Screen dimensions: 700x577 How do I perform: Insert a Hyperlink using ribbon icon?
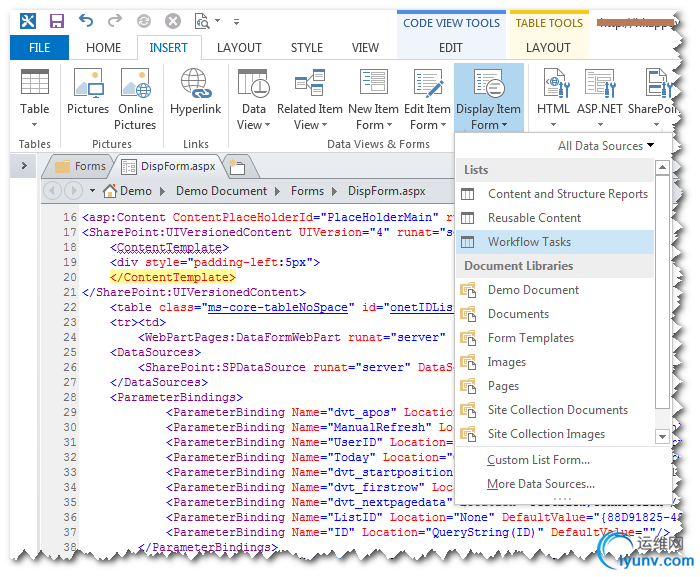196,83
